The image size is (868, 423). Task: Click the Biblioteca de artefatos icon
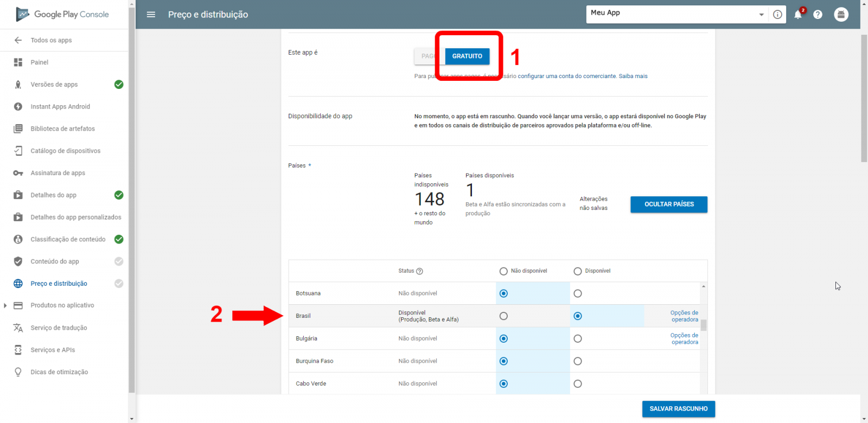click(18, 129)
